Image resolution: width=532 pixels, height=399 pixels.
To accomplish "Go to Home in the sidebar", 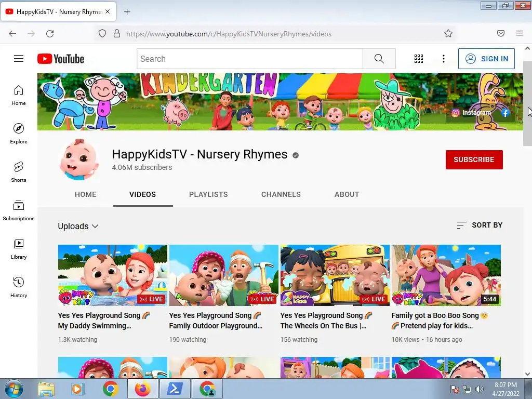I will tap(19, 96).
